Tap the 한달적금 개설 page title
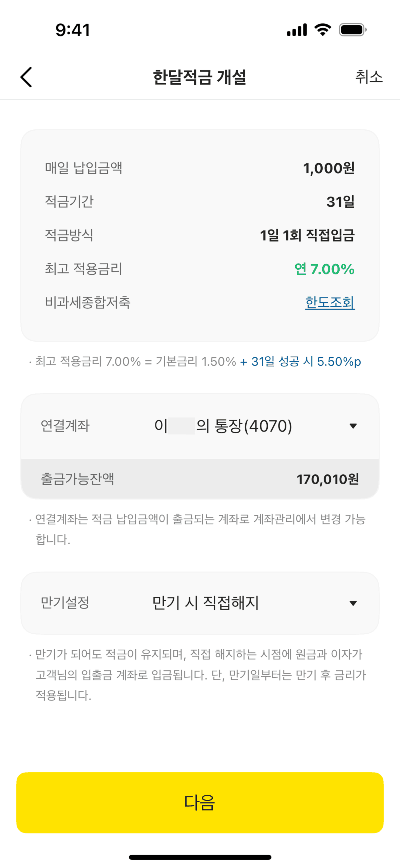The width and height of the screenshot is (400, 868). pos(199,77)
